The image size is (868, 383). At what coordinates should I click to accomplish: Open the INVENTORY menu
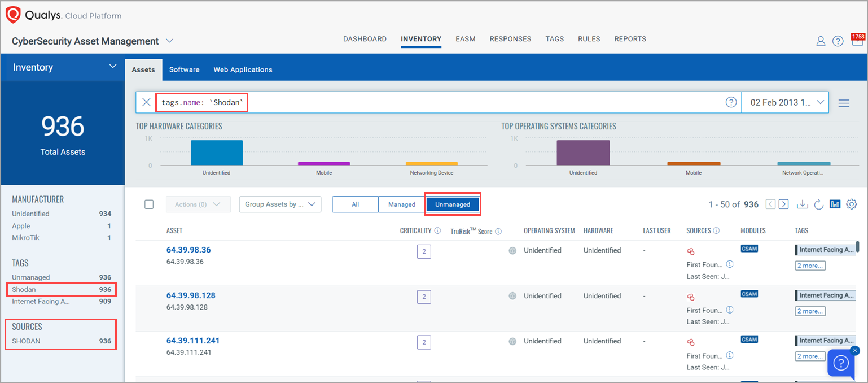(421, 39)
